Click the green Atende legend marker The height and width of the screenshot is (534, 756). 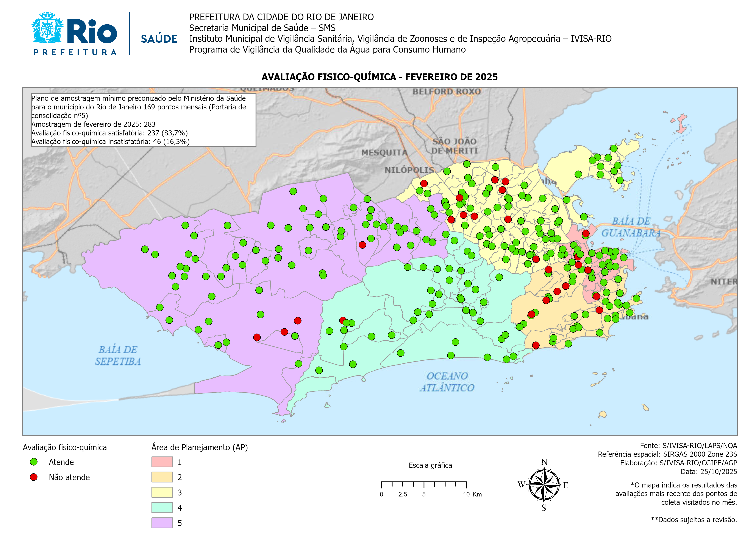point(34,462)
